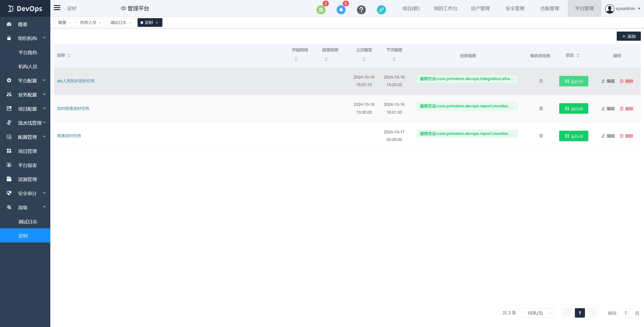The height and width of the screenshot is (327, 644).
Task: Toggle 运行中 status for 报表定时任务
Action: [573, 136]
